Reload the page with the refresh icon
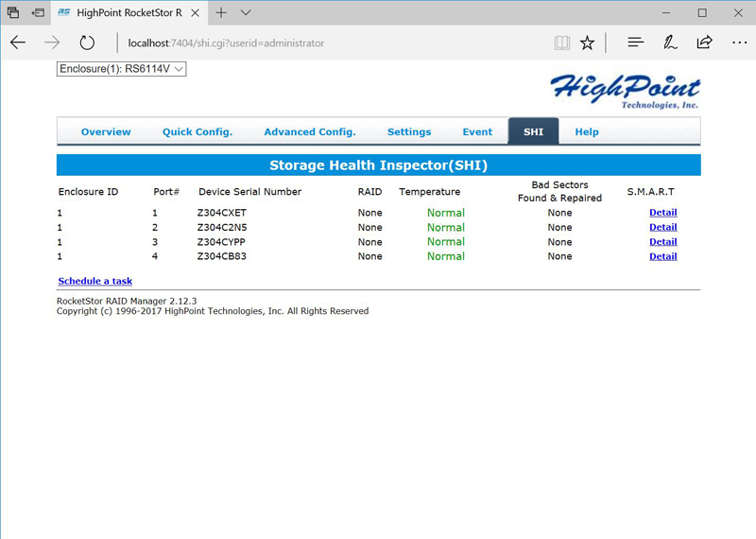The image size is (756, 539). pos(87,43)
